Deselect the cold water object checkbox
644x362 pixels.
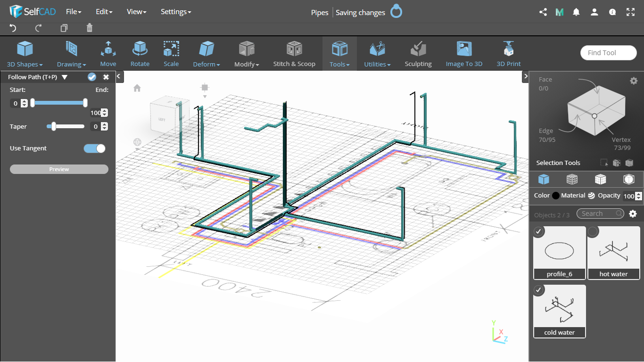(x=539, y=290)
